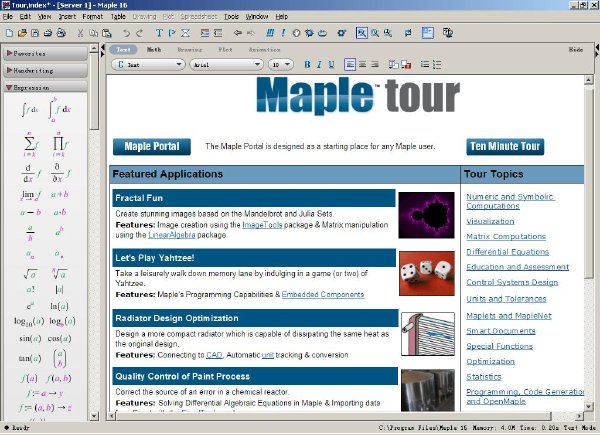Set zoom to 200% with the third magnifier icon

[x=388, y=33]
